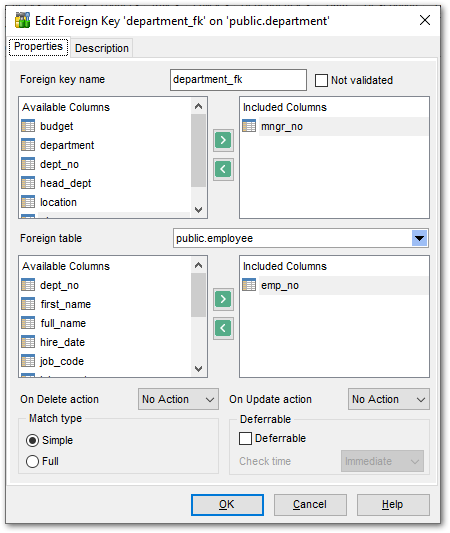Click the job_code column icon
Viewport: 450px width, 533px height.
(x=28, y=361)
